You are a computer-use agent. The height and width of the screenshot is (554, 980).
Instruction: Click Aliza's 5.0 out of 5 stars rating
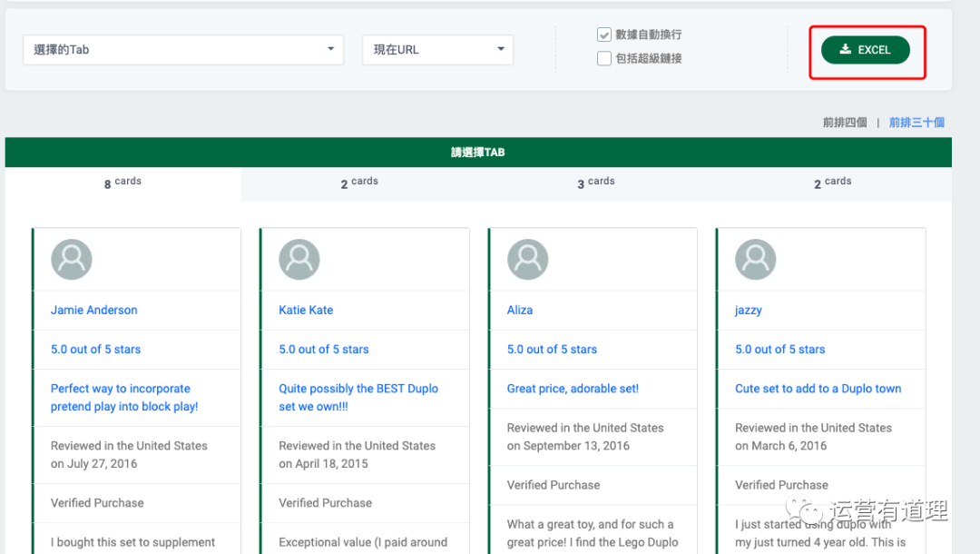[x=552, y=349]
